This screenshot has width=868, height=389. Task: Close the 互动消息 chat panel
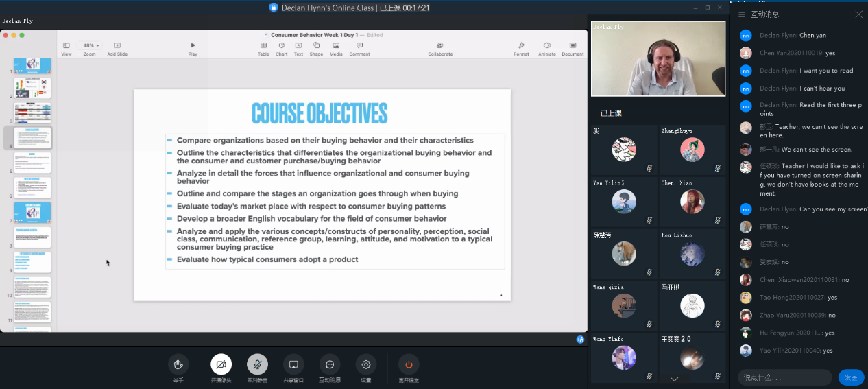click(858, 14)
